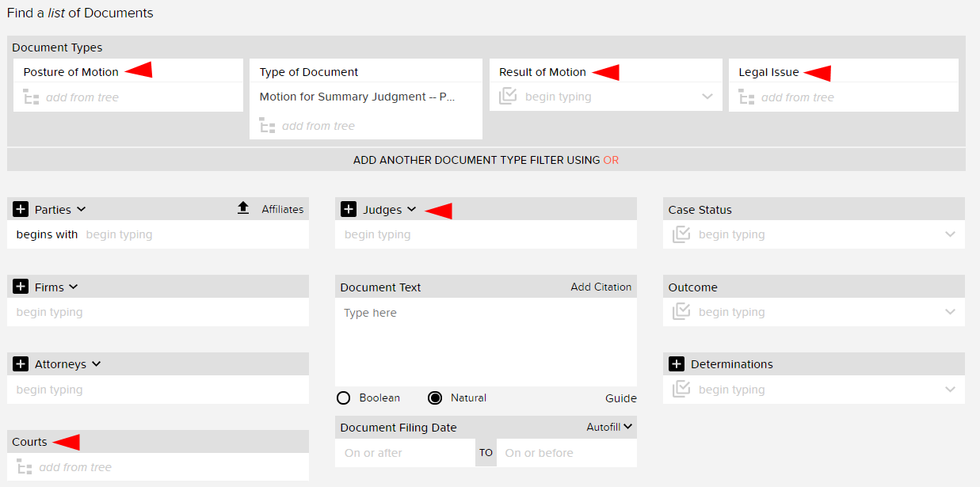
Task: Click add from tree under Courts
Action: (x=75, y=467)
